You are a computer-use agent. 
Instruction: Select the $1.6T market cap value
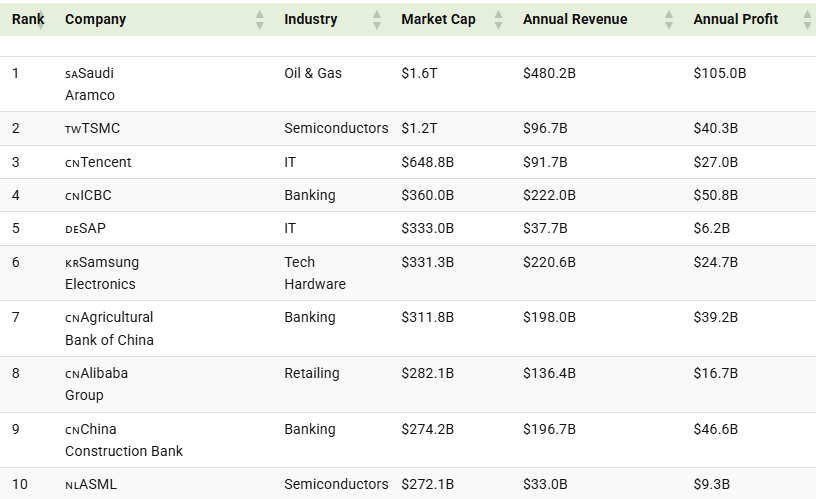[419, 73]
